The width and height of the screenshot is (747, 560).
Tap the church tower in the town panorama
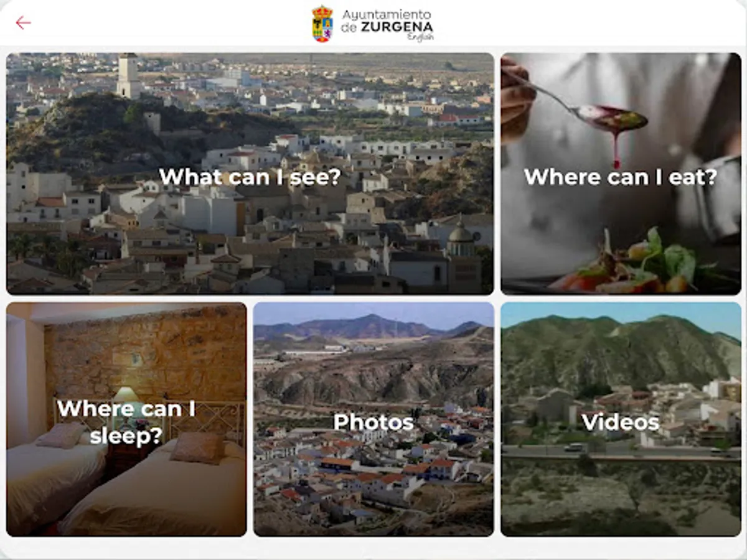click(128, 75)
